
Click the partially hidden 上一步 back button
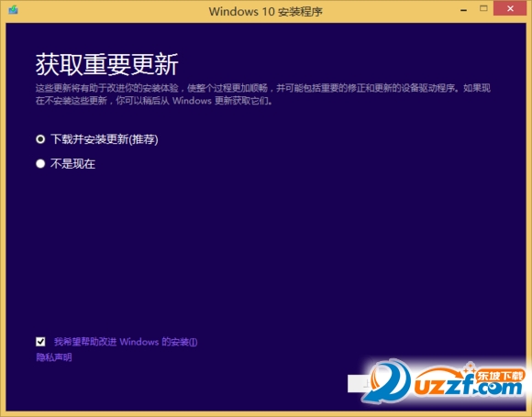pos(359,383)
